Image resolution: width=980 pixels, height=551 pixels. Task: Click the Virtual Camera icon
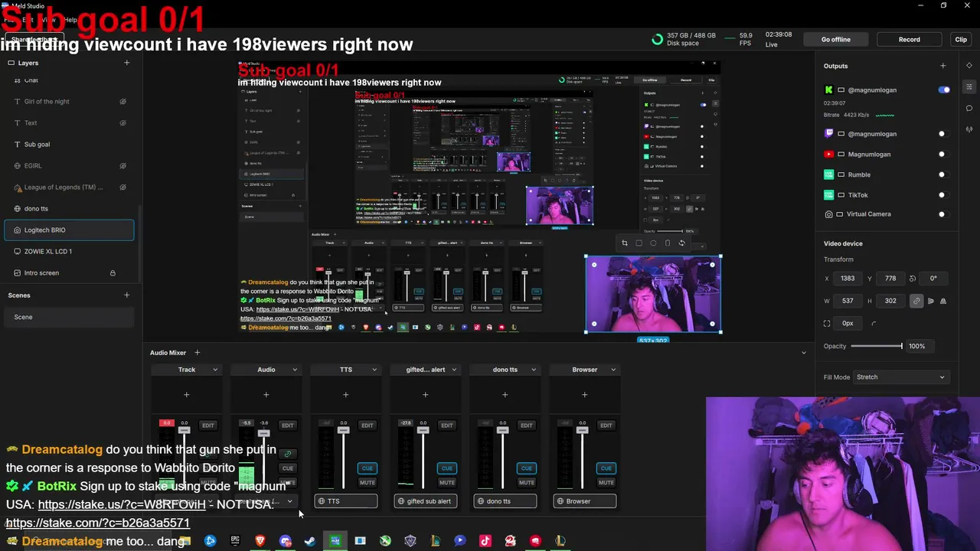click(828, 214)
